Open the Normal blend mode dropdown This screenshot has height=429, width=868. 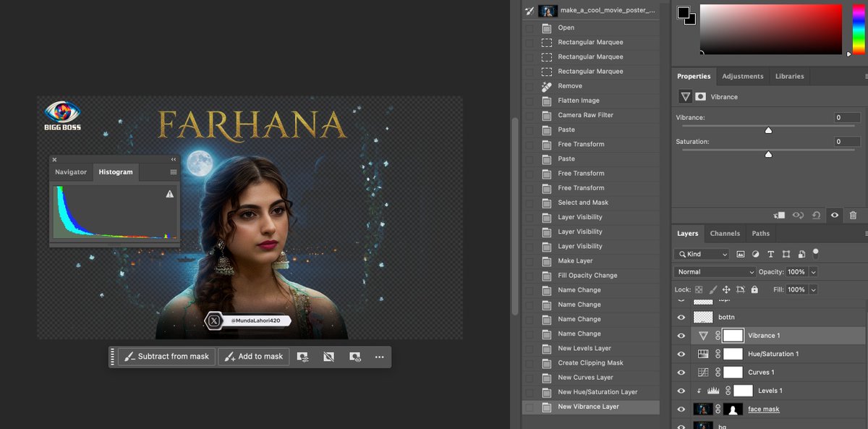[x=715, y=272]
